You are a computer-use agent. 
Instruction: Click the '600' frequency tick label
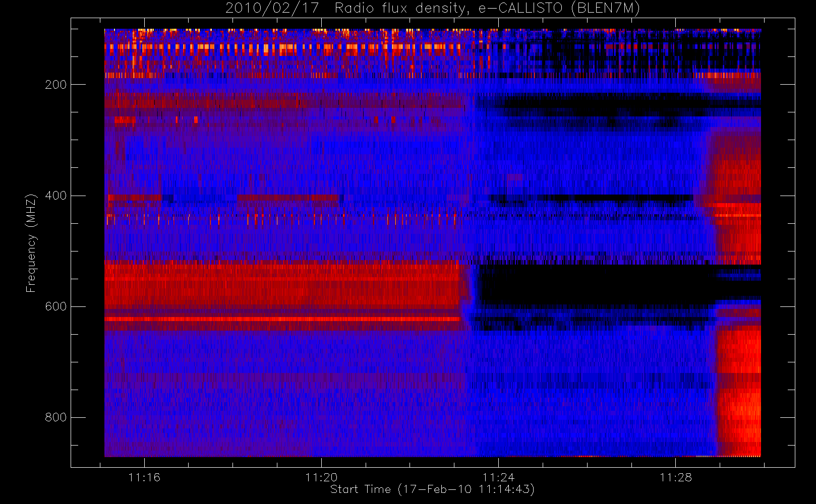(56, 306)
